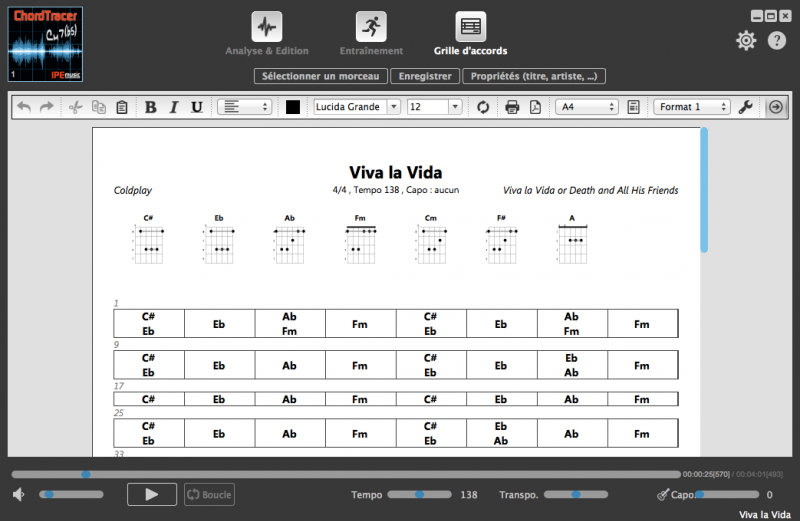Click the album name text
This screenshot has width=800, height=521.
tap(590, 190)
